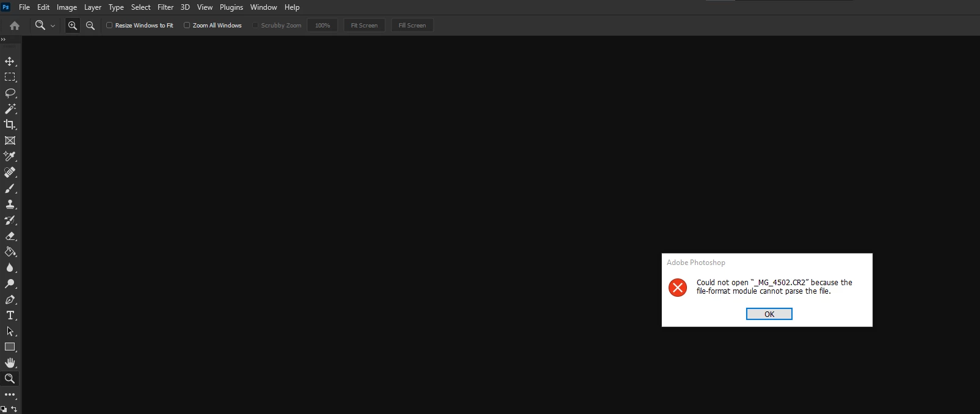
Task: Open the Plugins menu
Action: point(231,7)
